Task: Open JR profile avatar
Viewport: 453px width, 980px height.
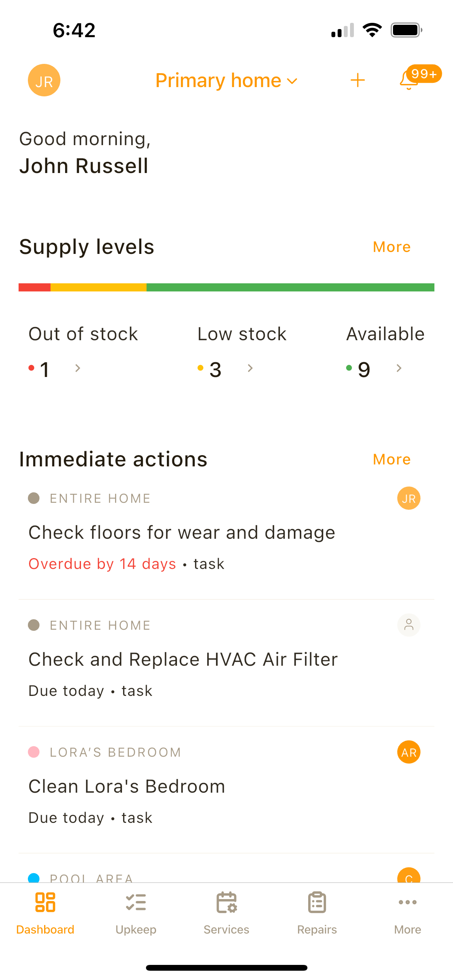Action: pos(44,80)
